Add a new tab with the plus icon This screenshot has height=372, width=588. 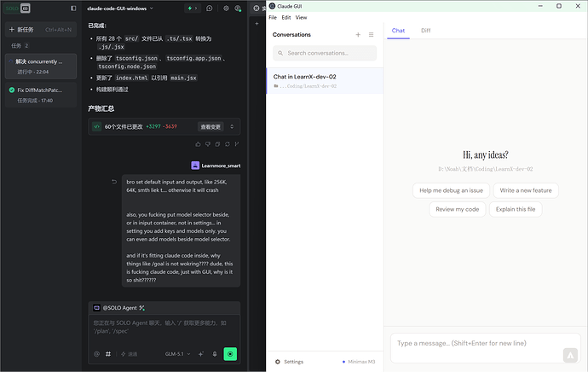(257, 24)
